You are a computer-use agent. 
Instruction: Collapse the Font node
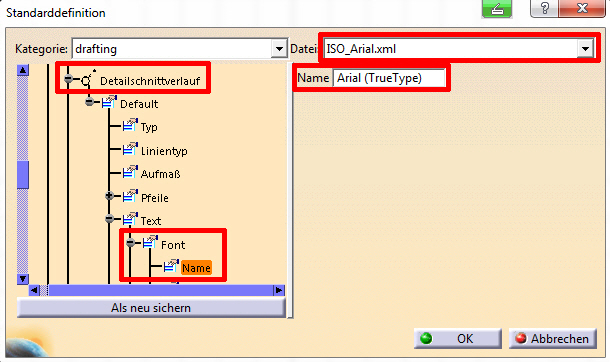click(x=130, y=243)
